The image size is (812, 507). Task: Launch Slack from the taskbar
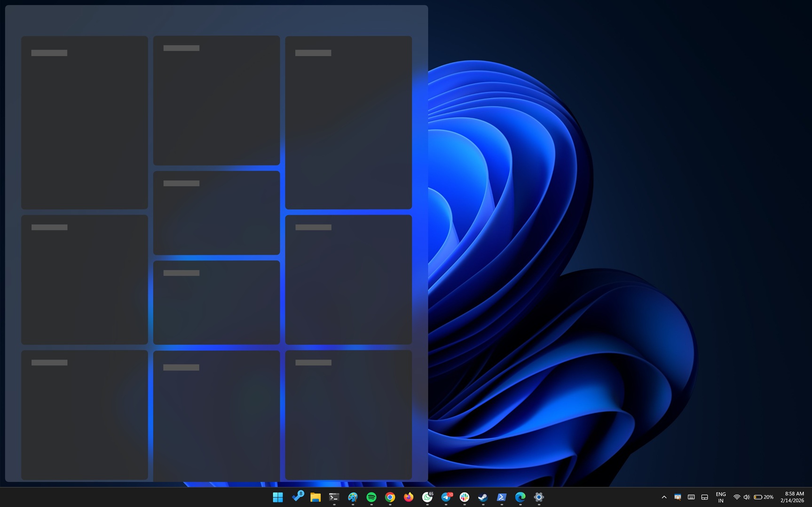click(464, 497)
